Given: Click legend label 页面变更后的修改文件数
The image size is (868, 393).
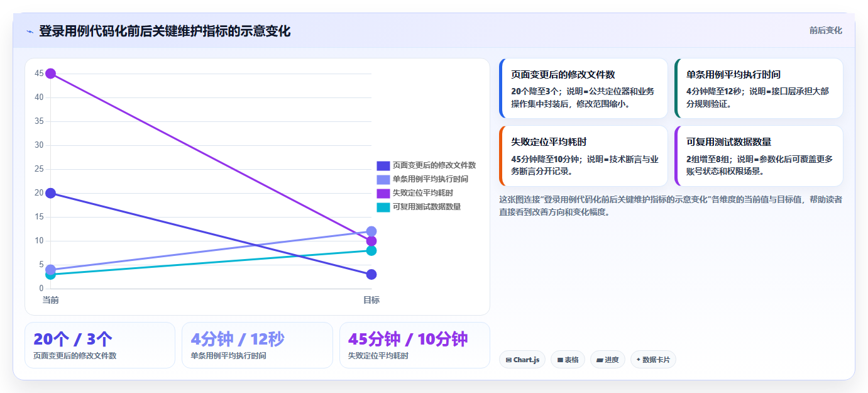Looking at the screenshot, I should click(434, 165).
